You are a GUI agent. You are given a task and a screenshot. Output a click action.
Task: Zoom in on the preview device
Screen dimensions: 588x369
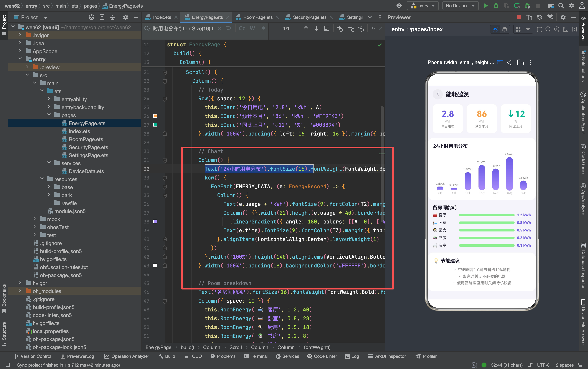coord(557,29)
